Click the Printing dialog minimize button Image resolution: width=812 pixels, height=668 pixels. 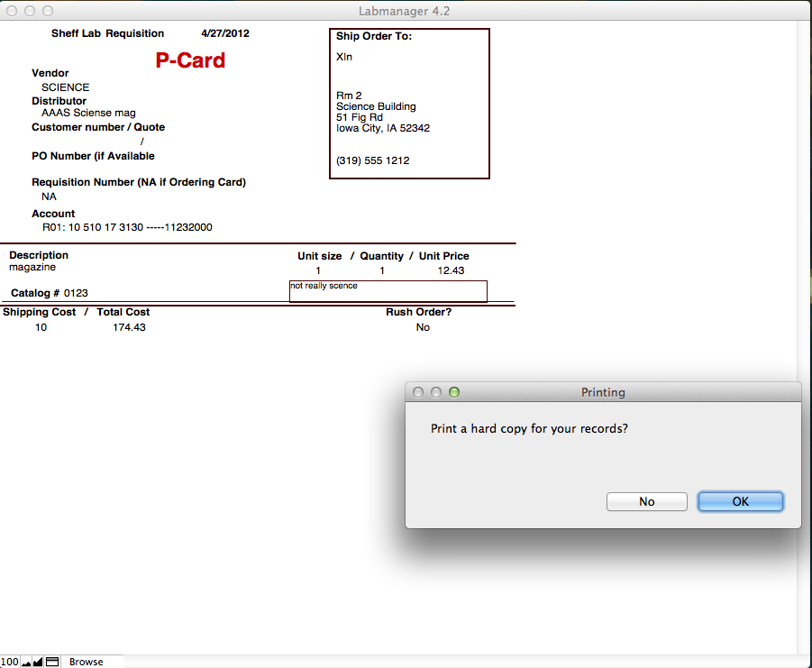click(436, 392)
